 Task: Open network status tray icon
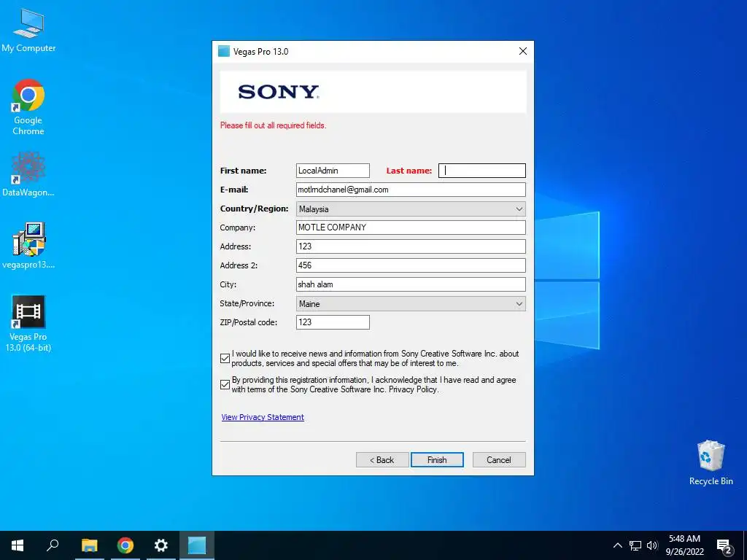(635, 545)
